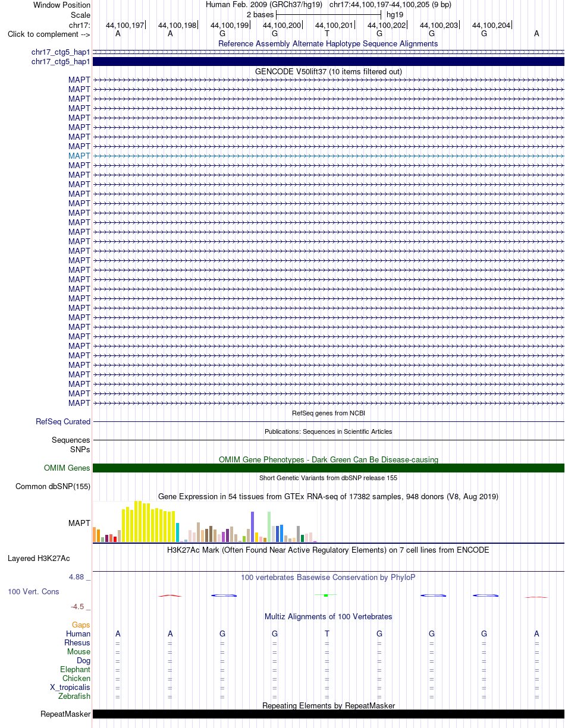565x728 pixels.
Task: Open "OMIM Gene Phenotypes" track title
Action: 328,459
